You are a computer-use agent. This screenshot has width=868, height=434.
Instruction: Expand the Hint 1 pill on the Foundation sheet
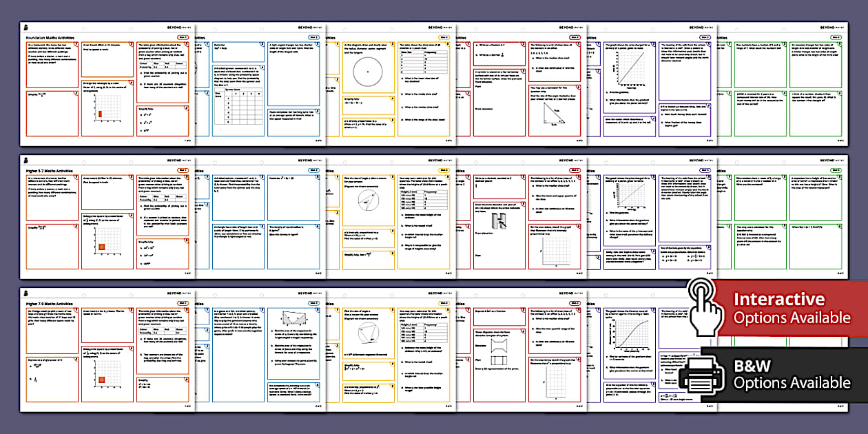(x=183, y=37)
